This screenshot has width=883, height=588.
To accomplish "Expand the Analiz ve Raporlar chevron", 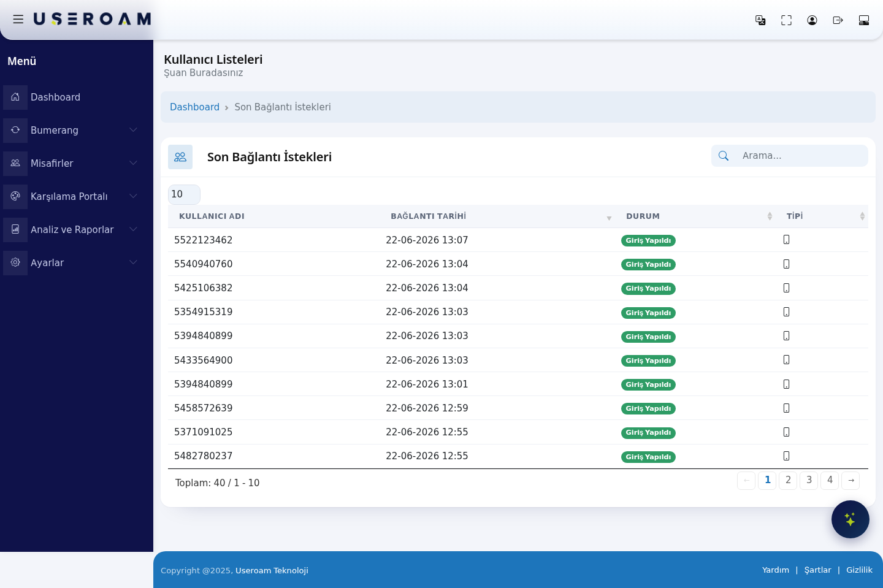I will pyautogui.click(x=133, y=229).
